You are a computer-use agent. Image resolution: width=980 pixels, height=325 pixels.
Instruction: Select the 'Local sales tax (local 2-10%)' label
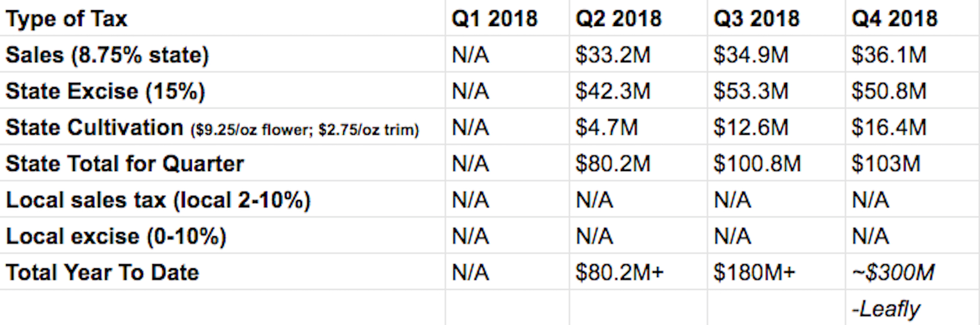click(x=158, y=200)
